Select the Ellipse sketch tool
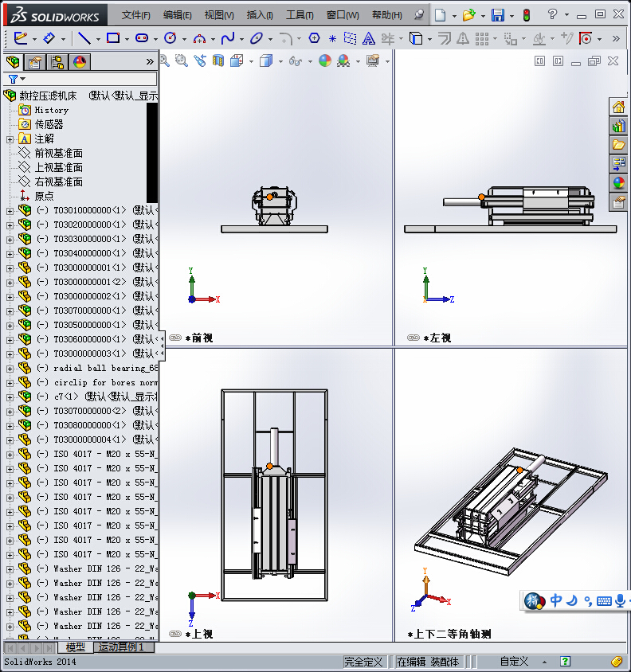Image resolution: width=631 pixels, height=672 pixels. [x=256, y=38]
